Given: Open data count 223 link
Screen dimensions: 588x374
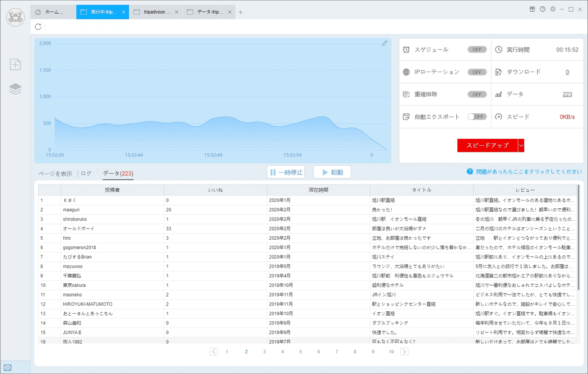Looking at the screenshot, I should click(567, 94).
